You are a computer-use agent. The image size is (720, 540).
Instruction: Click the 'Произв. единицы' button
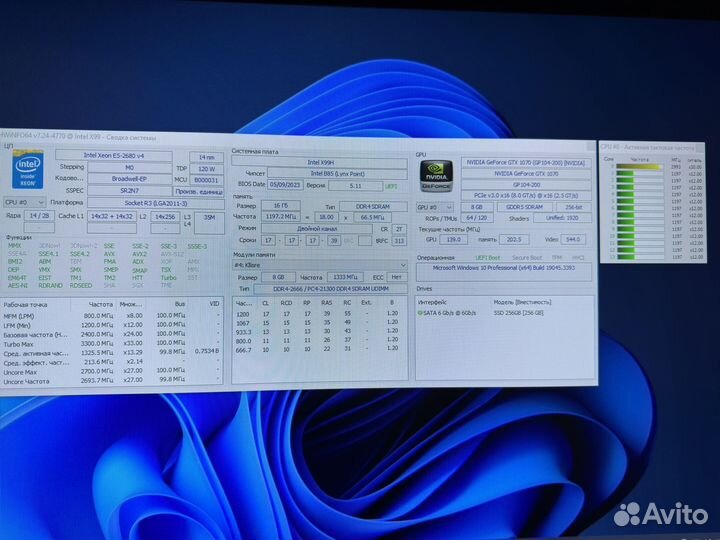(x=199, y=191)
